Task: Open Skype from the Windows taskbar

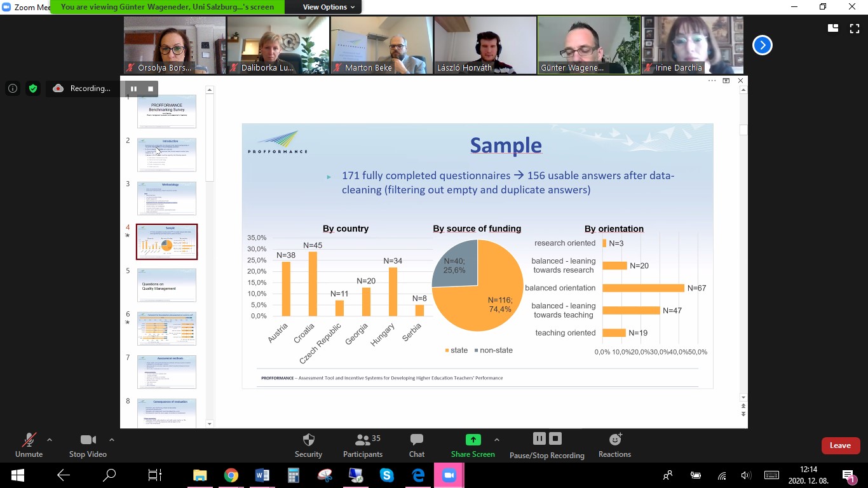Action: pos(386,475)
